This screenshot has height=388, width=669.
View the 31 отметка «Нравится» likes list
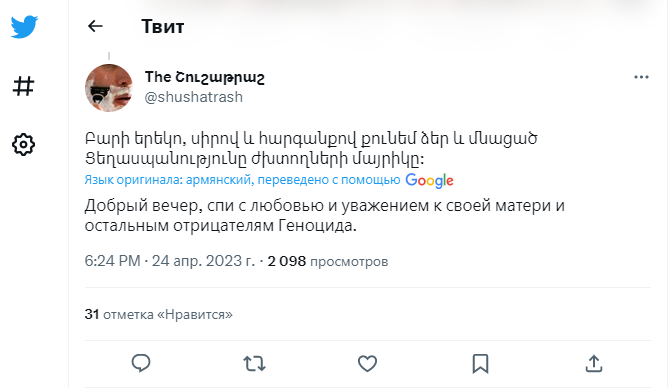[158, 315]
